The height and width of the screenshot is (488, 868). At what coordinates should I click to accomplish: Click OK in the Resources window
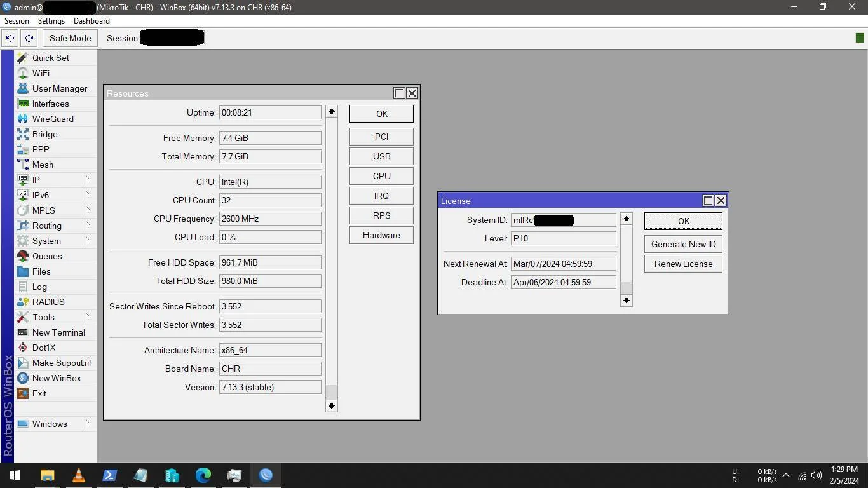point(381,114)
